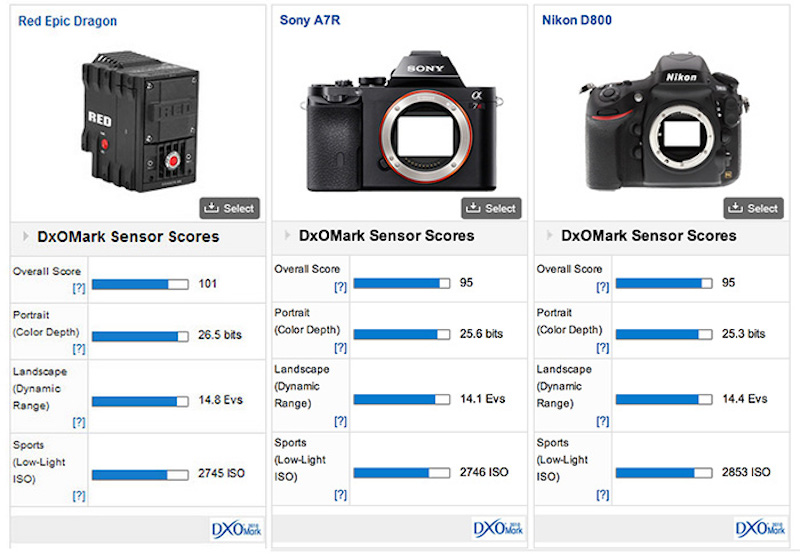Image resolution: width=800 pixels, height=554 pixels.
Task: Click the 14.1 Evs value
Action: click(483, 399)
